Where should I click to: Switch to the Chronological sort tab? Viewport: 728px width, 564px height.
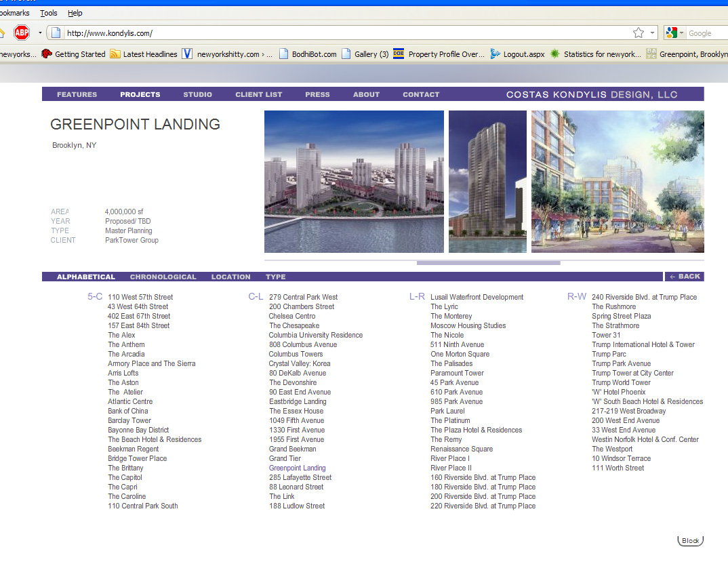163,277
